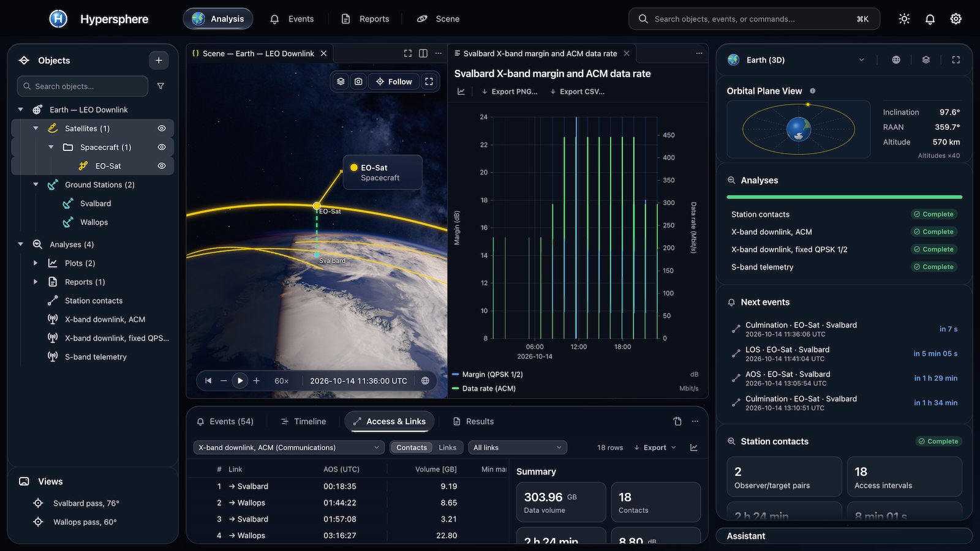Capture scene screenshot camera icon

pyautogui.click(x=358, y=81)
